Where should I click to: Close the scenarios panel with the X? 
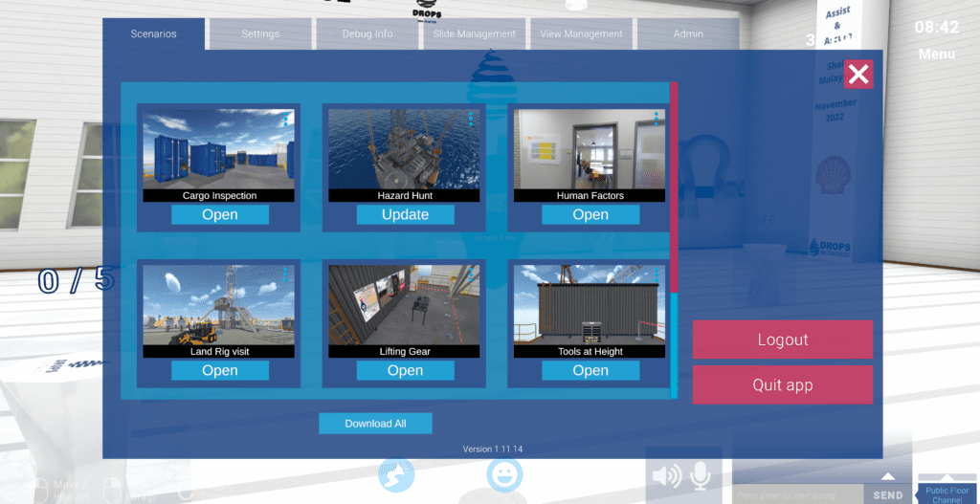pos(858,75)
